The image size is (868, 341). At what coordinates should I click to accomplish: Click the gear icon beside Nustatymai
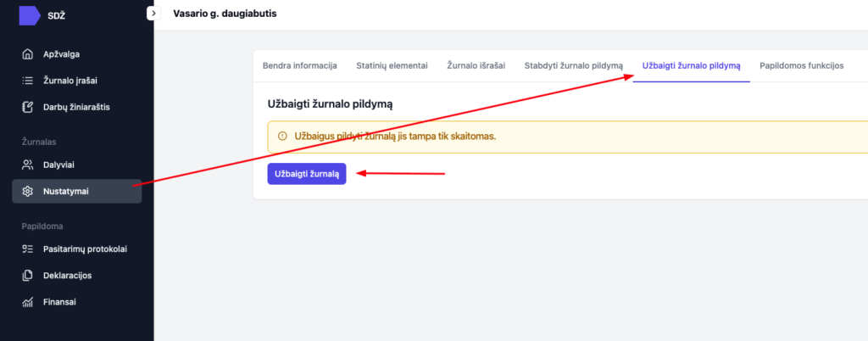tap(27, 191)
